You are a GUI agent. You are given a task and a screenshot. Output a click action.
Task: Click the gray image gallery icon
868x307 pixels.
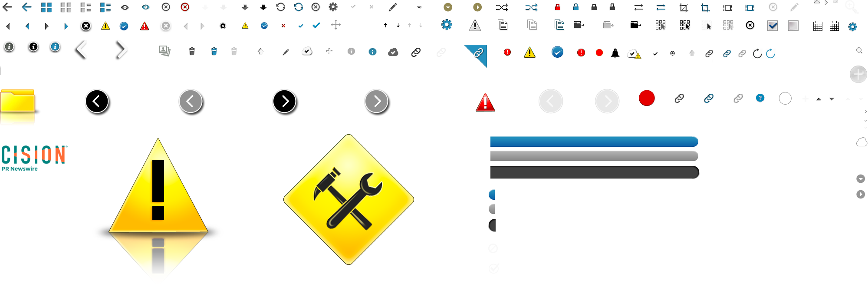(164, 51)
